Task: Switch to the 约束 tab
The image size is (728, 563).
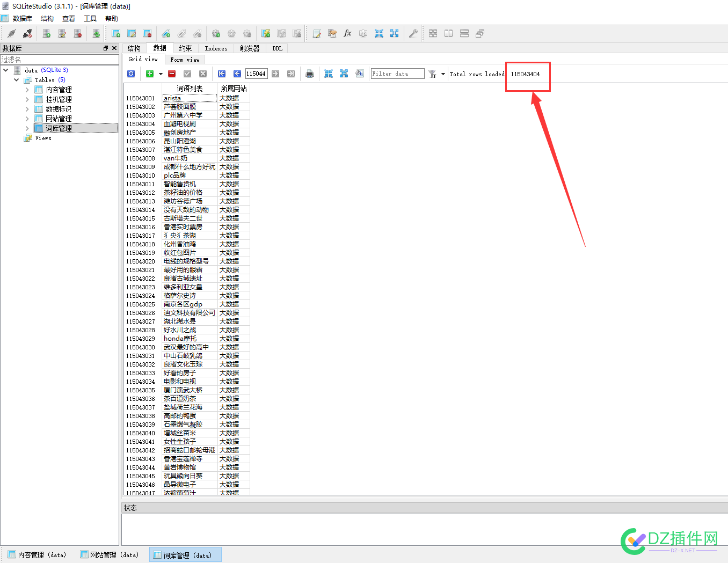Action: pyautogui.click(x=186, y=48)
